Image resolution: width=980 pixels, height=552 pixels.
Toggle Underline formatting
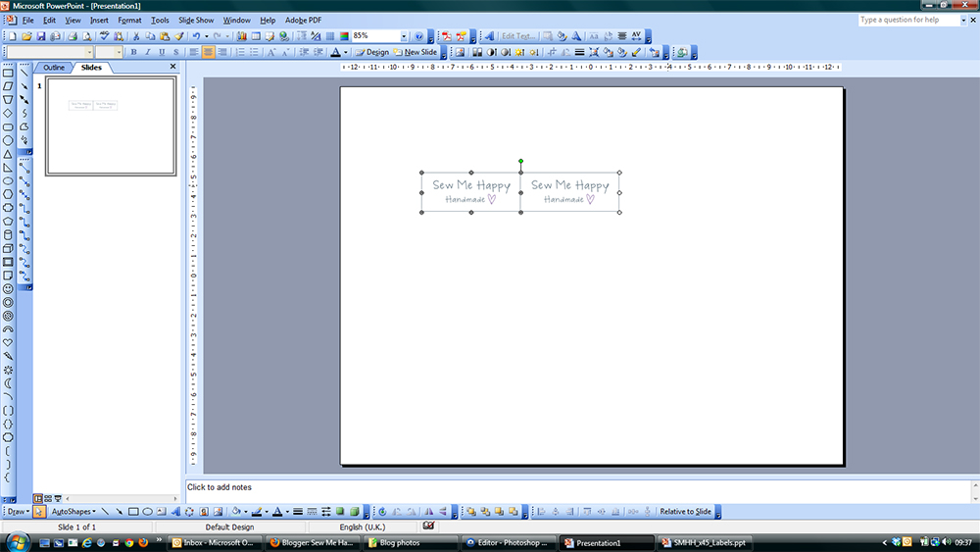coord(162,53)
